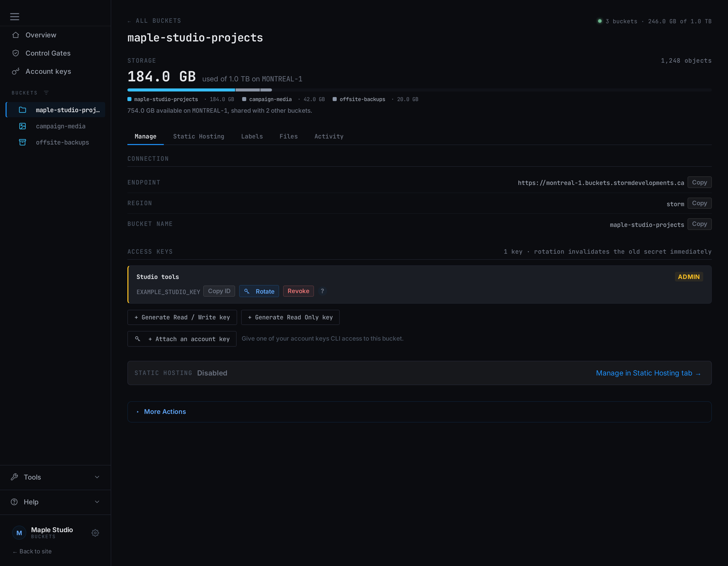728x566 pixels.
Task: Click the ADMIN badge on Studio tools
Action: 689,277
